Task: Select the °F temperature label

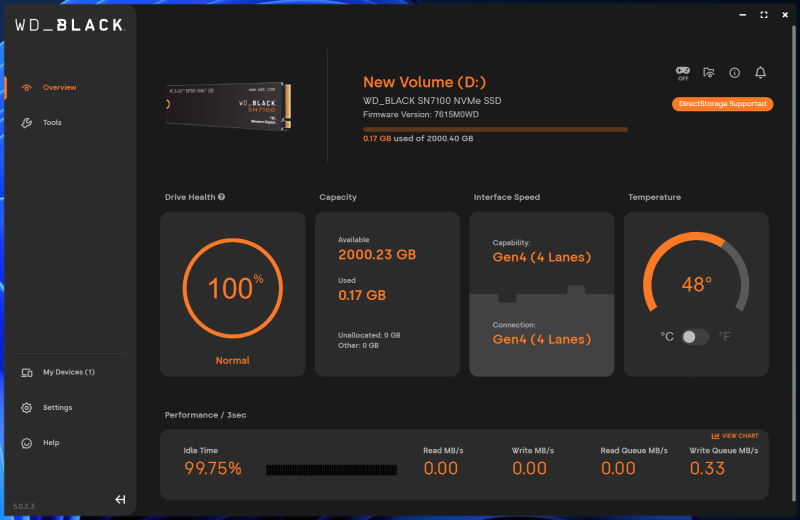Action: coord(724,337)
